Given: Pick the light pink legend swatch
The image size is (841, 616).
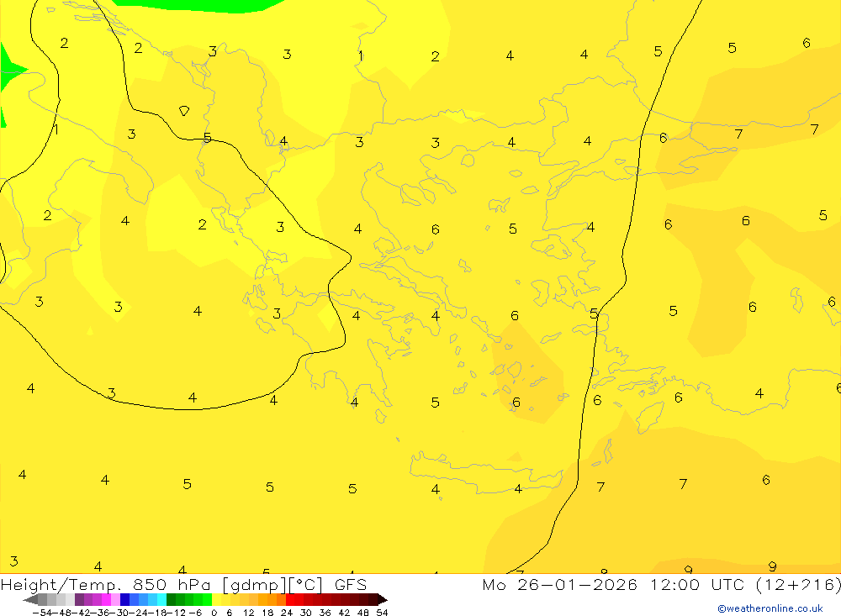Looking at the screenshot, I should click(115, 599).
